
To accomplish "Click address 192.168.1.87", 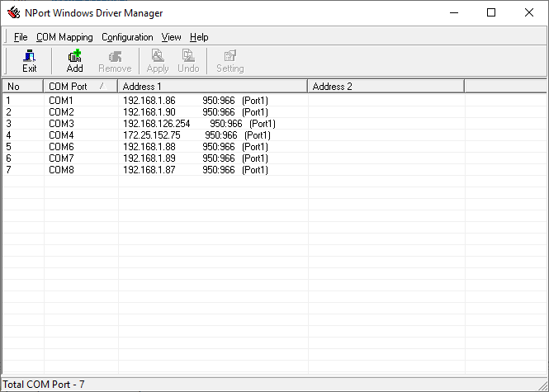I will pyautogui.click(x=149, y=170).
